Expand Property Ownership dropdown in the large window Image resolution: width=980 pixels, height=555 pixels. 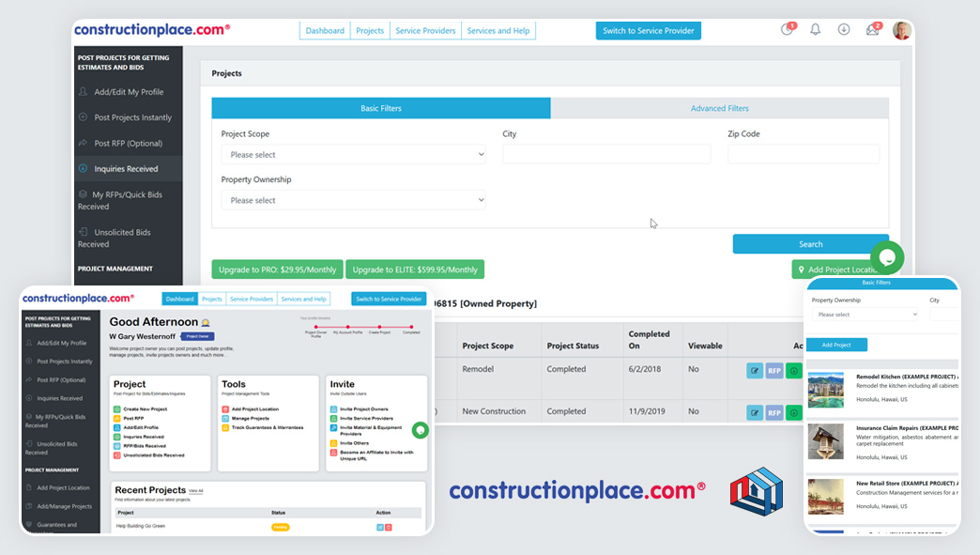click(353, 200)
